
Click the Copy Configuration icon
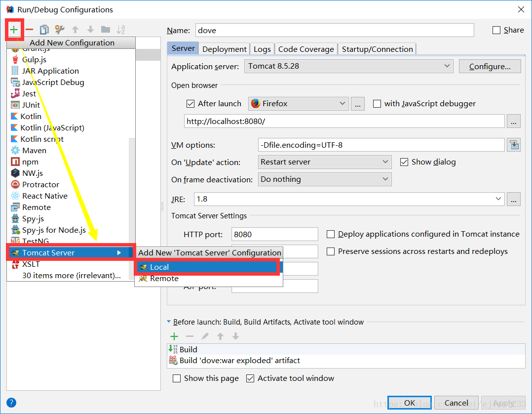click(44, 30)
